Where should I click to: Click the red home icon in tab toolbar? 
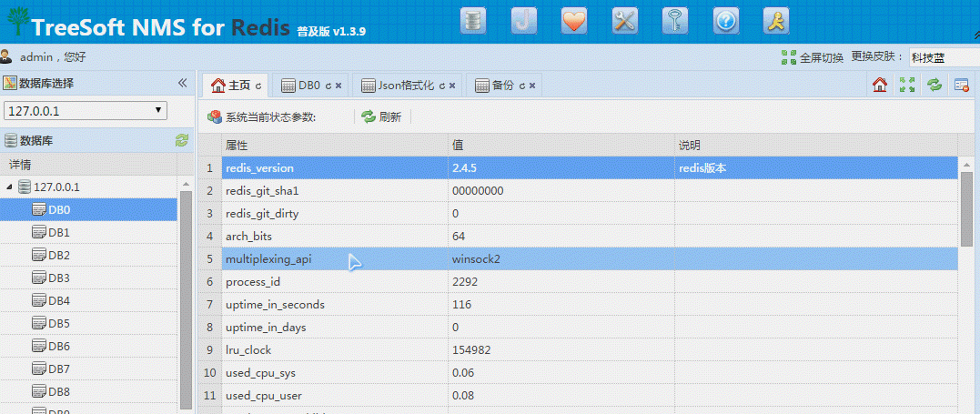point(880,85)
